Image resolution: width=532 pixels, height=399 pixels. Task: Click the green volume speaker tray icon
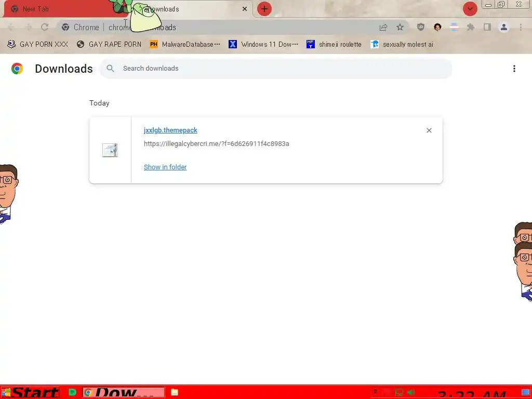click(x=411, y=393)
